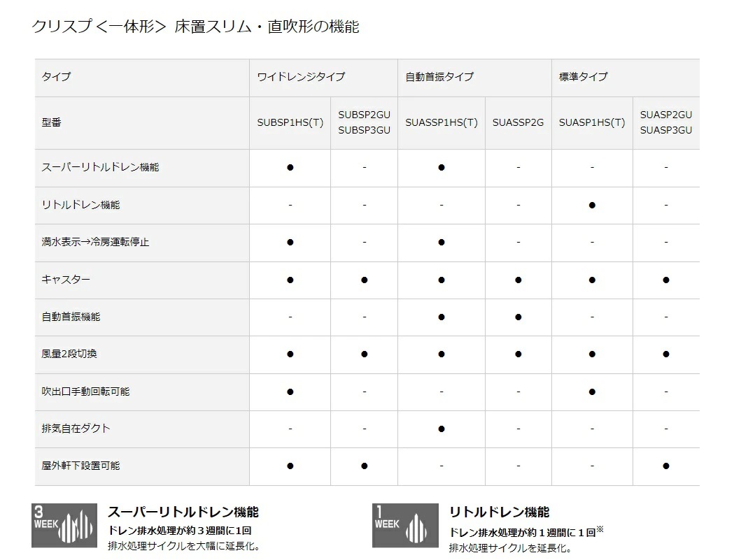Viewport: 741px width, 560px height.
Task: Click the 1 WEEK little drain icon
Action: [405, 525]
